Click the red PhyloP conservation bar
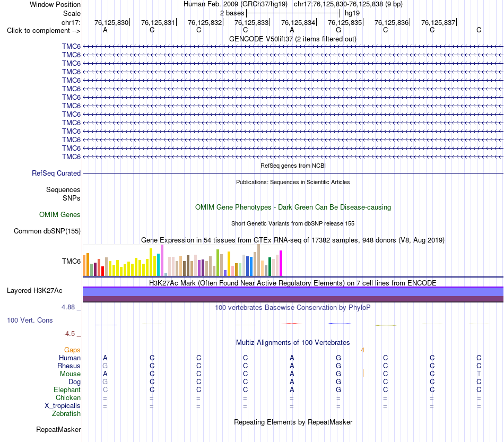Image resolution: width=504 pixels, height=442 pixels. (x=292, y=324)
